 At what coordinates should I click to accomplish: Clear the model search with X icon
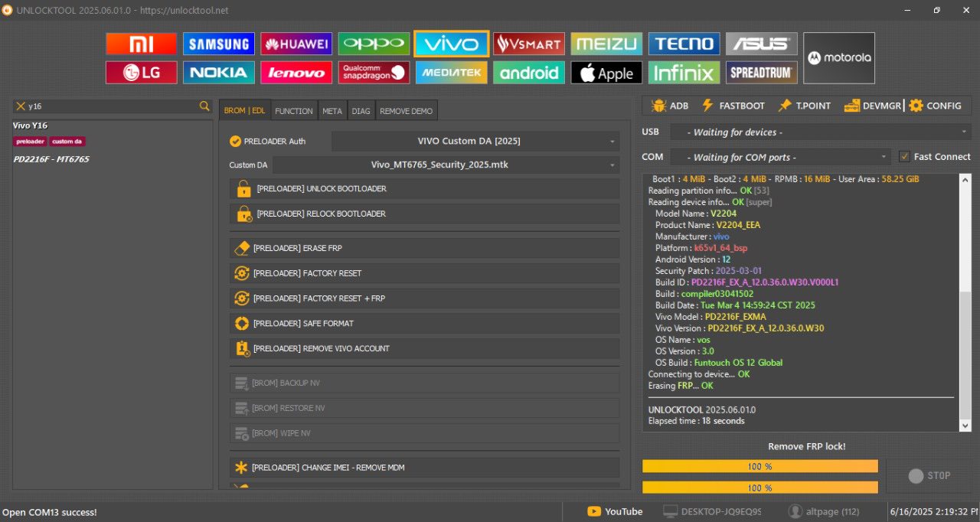[x=21, y=106]
